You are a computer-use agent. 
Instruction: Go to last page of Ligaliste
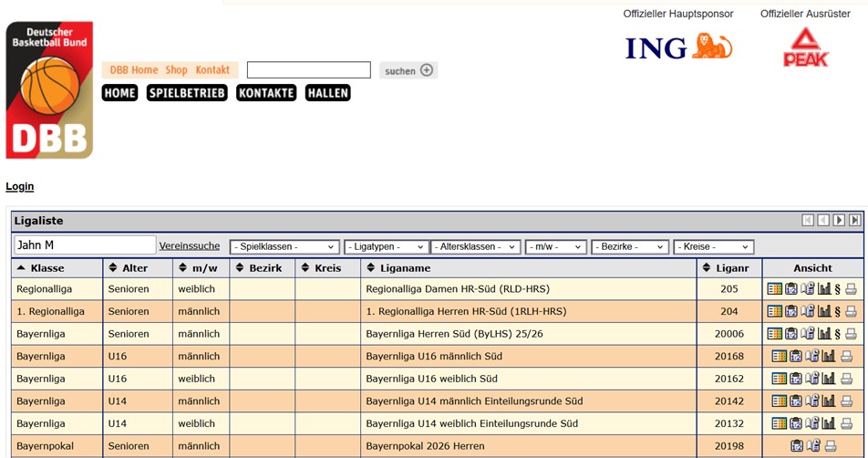pos(854,221)
